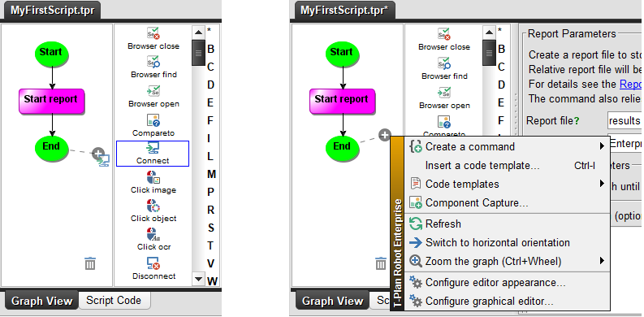Choose Component Capture menu item
This screenshot has width=644, height=317.
pyautogui.click(x=507, y=202)
